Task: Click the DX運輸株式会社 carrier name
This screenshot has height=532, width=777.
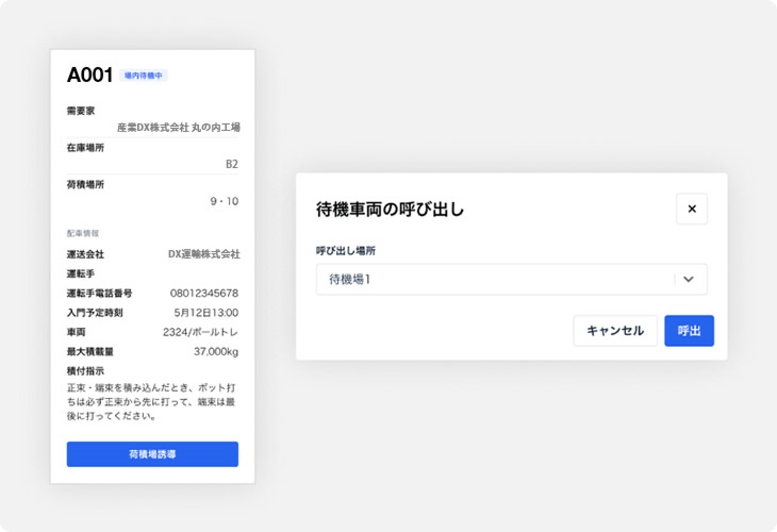Action: pos(204,254)
